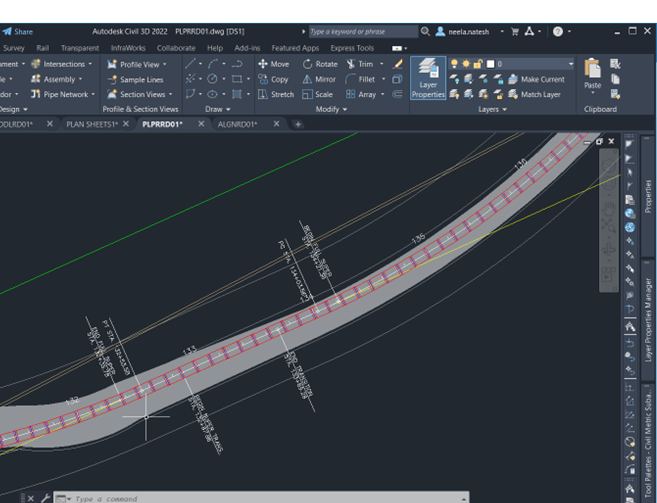Screen dimensions: 657x503
Task: Open the Tool Palettes side tab
Action: pos(648,442)
